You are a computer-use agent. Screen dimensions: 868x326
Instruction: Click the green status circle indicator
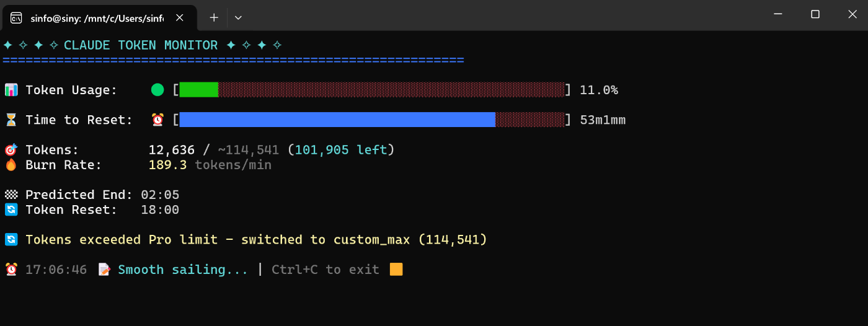click(157, 90)
